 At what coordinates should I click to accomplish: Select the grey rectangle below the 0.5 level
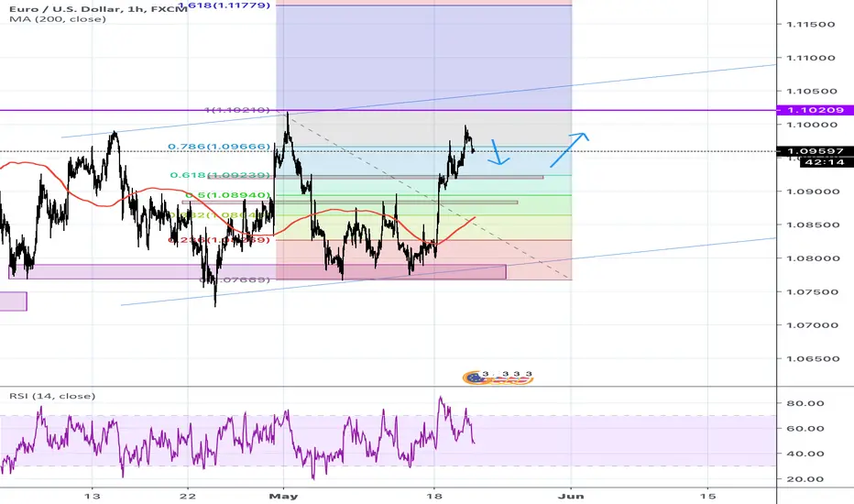pyautogui.click(x=350, y=203)
